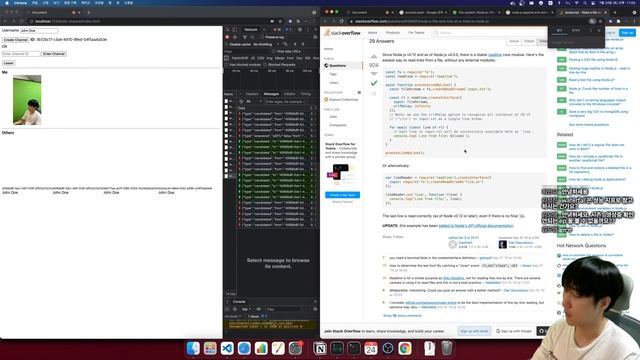
Task: Sort answers by Oldest tab
Action: pos(529,41)
